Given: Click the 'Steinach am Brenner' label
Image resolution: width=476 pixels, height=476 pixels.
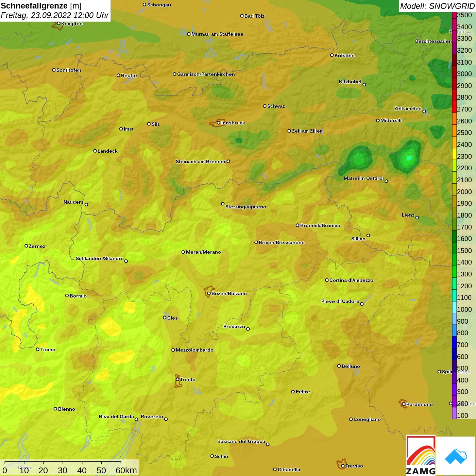Looking at the screenshot, I should coord(201,161).
